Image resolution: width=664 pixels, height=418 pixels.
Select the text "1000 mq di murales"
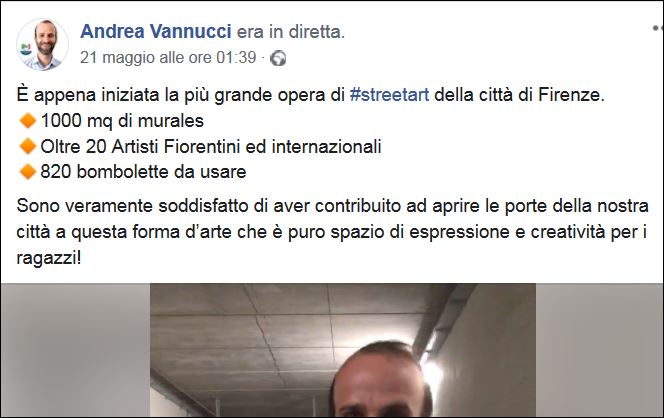pyautogui.click(x=122, y=121)
